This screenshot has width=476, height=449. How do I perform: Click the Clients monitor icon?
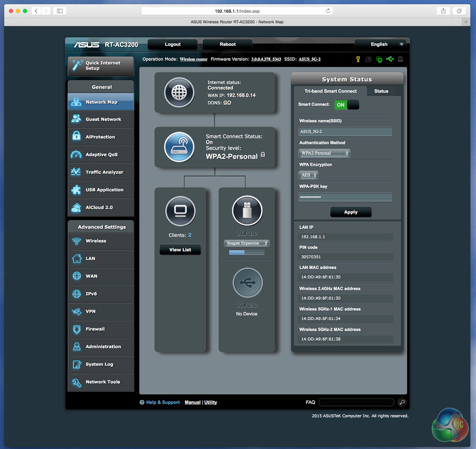[x=180, y=211]
